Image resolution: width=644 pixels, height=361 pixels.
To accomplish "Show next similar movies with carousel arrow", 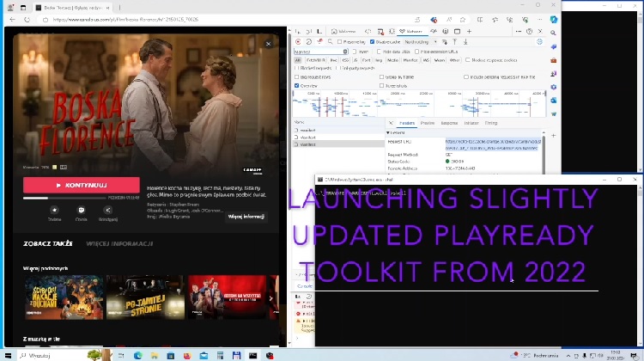I will [270, 298].
